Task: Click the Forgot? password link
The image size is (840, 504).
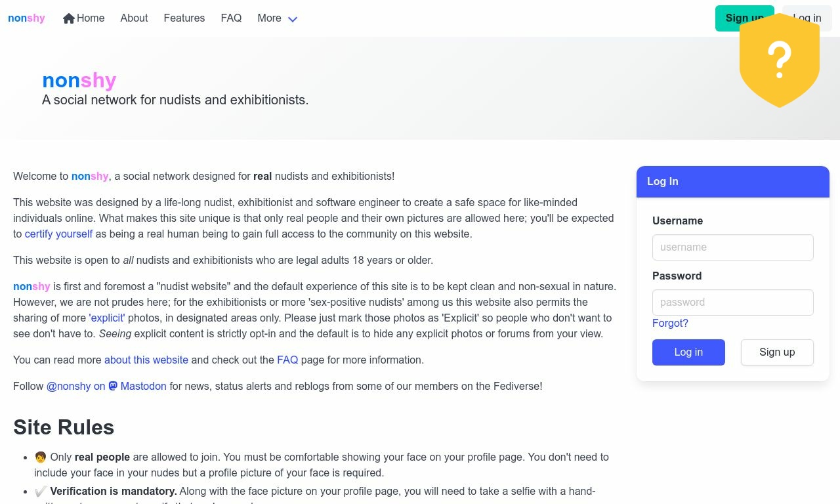Action: point(670,323)
